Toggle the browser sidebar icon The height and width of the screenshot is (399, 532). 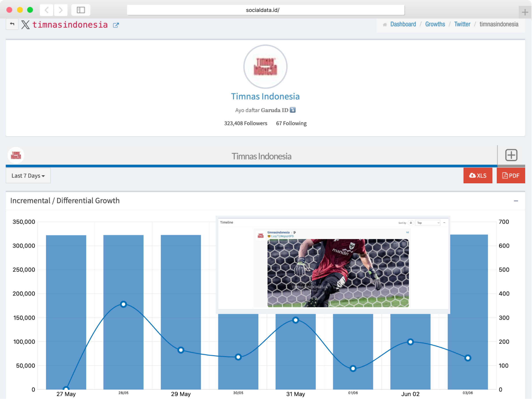(x=81, y=10)
